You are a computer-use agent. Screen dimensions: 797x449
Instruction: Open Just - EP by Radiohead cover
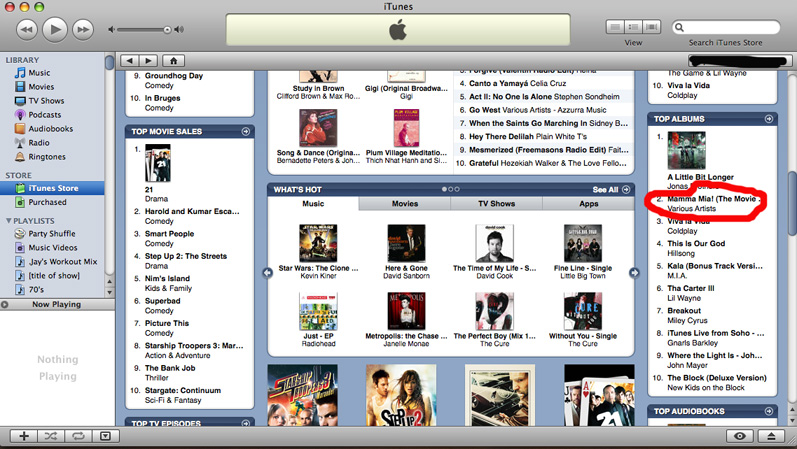click(318, 311)
